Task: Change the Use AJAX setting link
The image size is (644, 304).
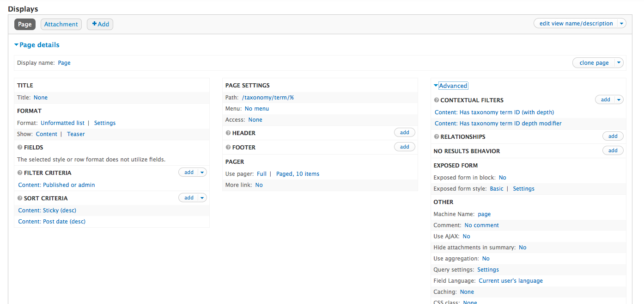Action: click(466, 236)
